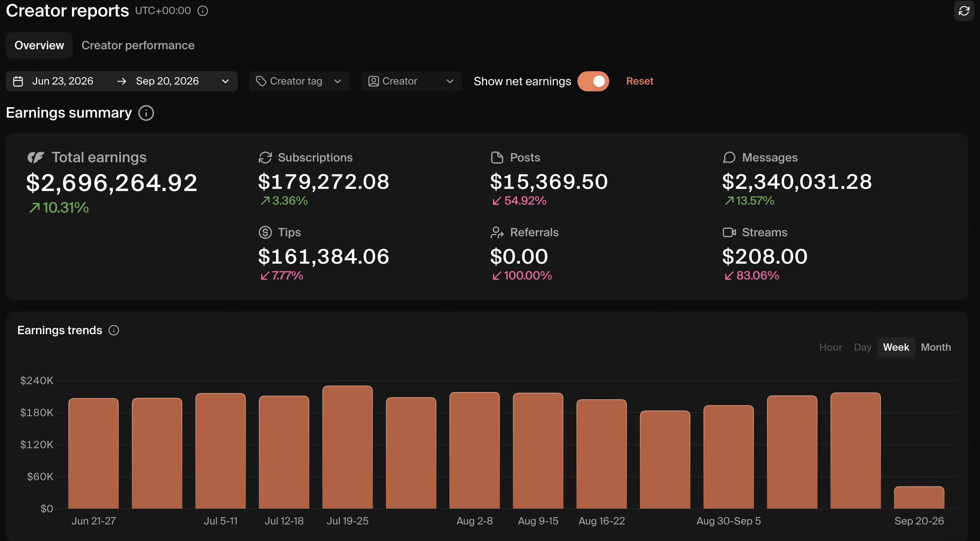This screenshot has height=541, width=980.
Task: Click the Earnings trends info icon
Action: click(x=114, y=330)
